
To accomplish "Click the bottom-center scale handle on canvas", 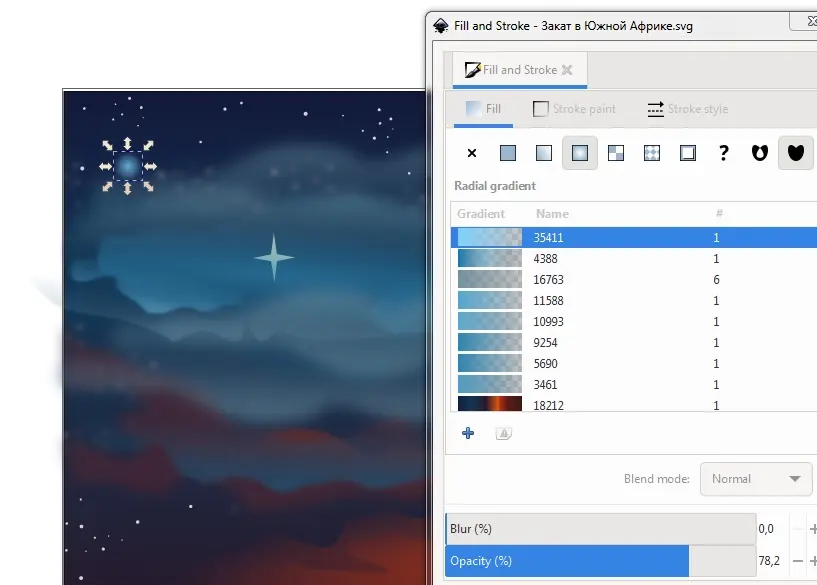I will (x=128, y=188).
